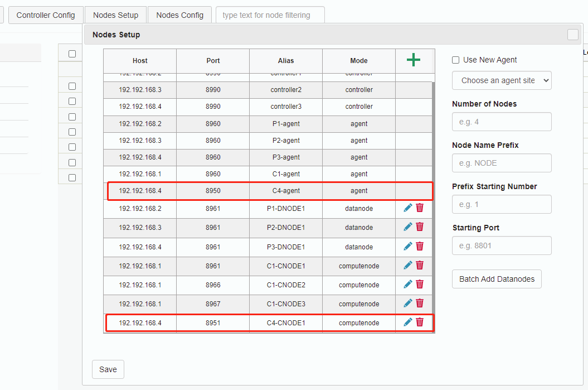Switch to the Nodes Config tab

(179, 15)
